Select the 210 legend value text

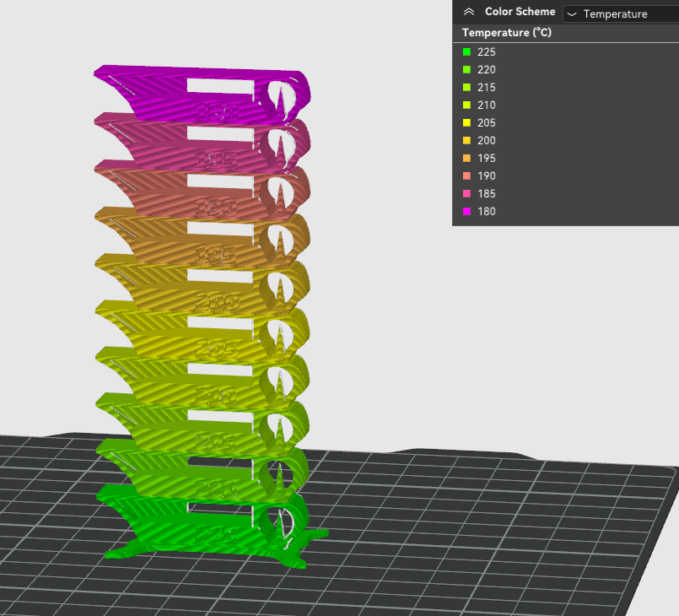point(487,105)
